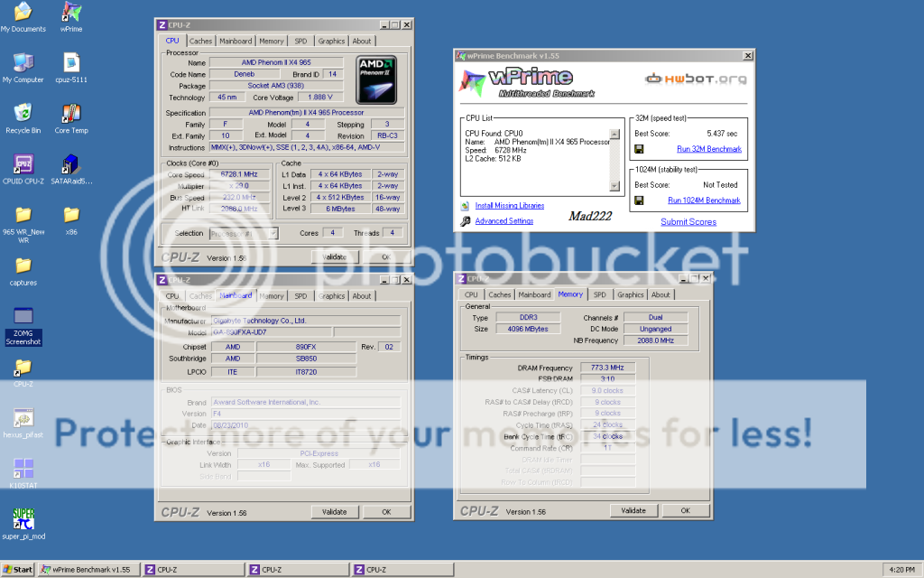924x578 pixels.
Task: Open the Graphics tab in the topmost CPU-Z window
Action: point(331,41)
